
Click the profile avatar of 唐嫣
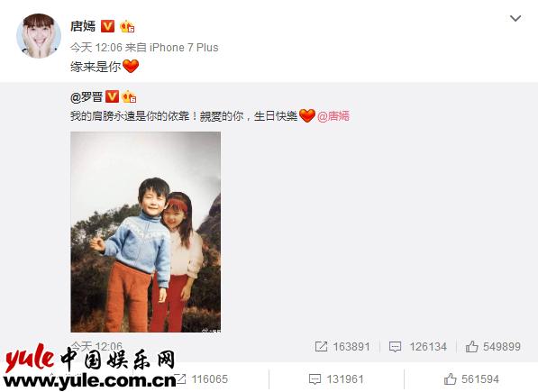pos(39,36)
